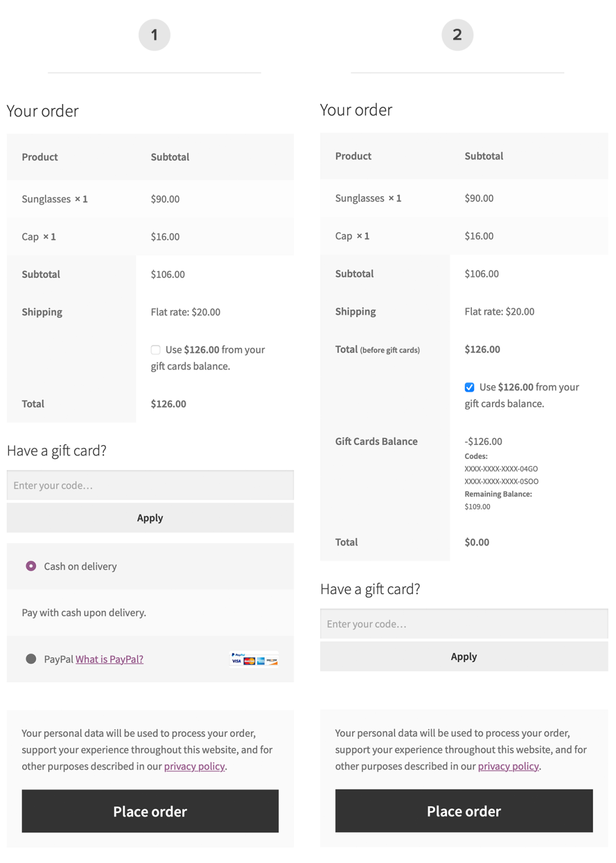Screen dimensions: 616x863
Task: Select the Cash on delivery payment option
Action: [x=31, y=566]
